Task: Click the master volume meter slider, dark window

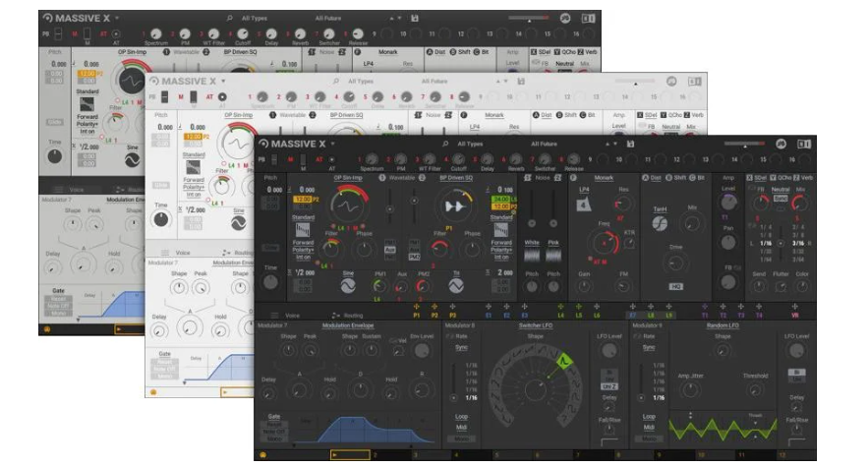Action: 745,145
